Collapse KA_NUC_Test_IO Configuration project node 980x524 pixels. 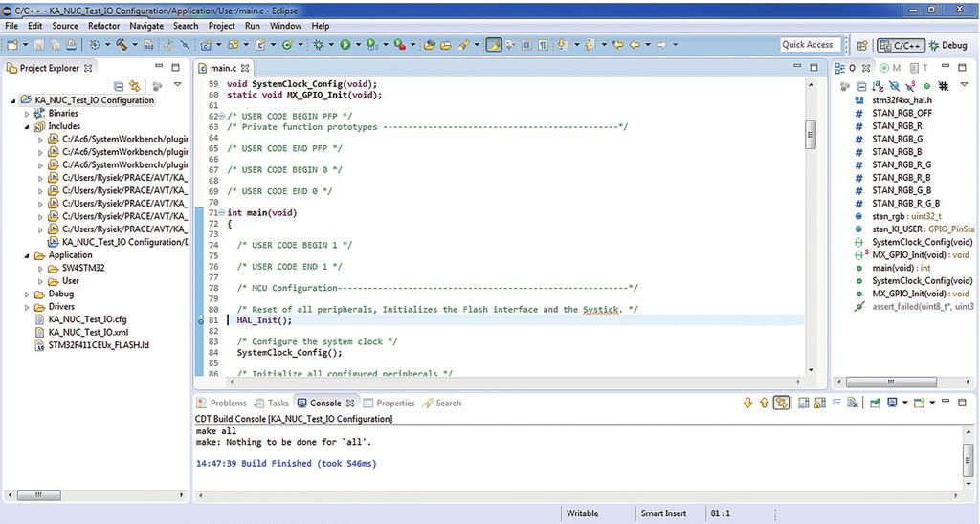click(x=13, y=100)
